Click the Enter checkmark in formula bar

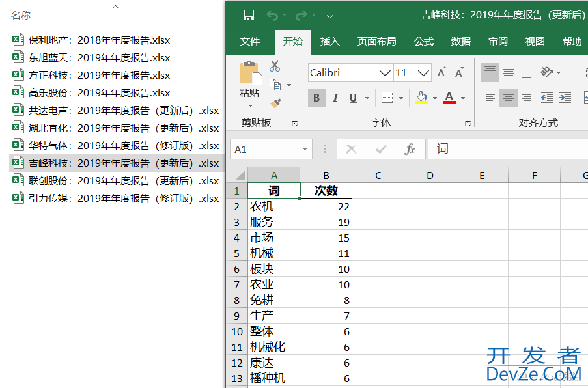[381, 149]
